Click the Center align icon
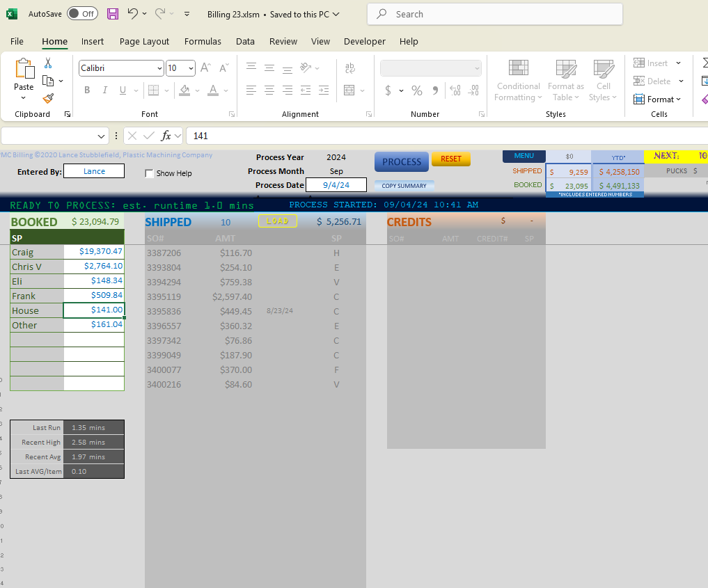 pyautogui.click(x=269, y=90)
